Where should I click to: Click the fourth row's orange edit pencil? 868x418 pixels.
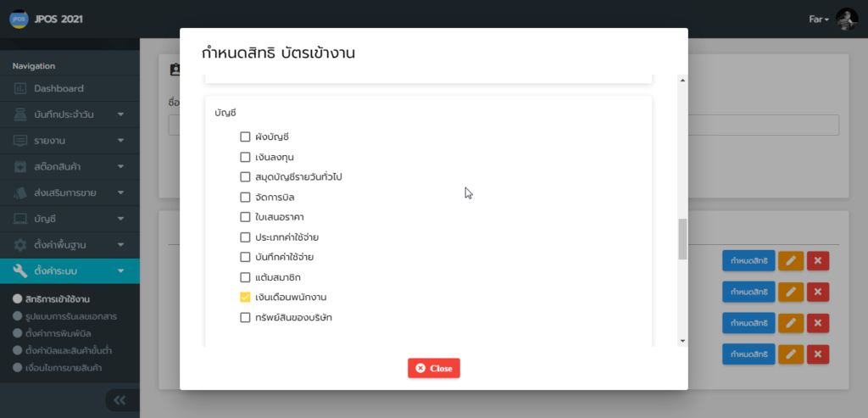(x=791, y=354)
